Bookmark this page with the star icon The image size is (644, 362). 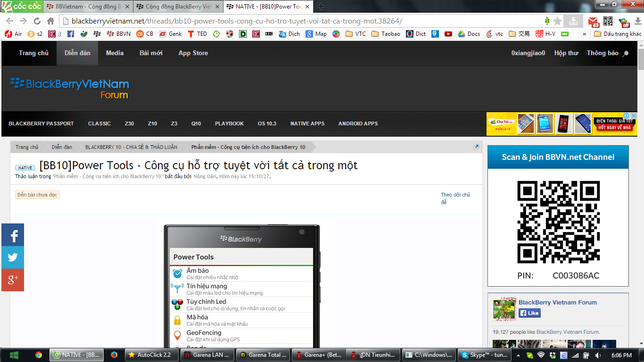pyautogui.click(x=557, y=21)
